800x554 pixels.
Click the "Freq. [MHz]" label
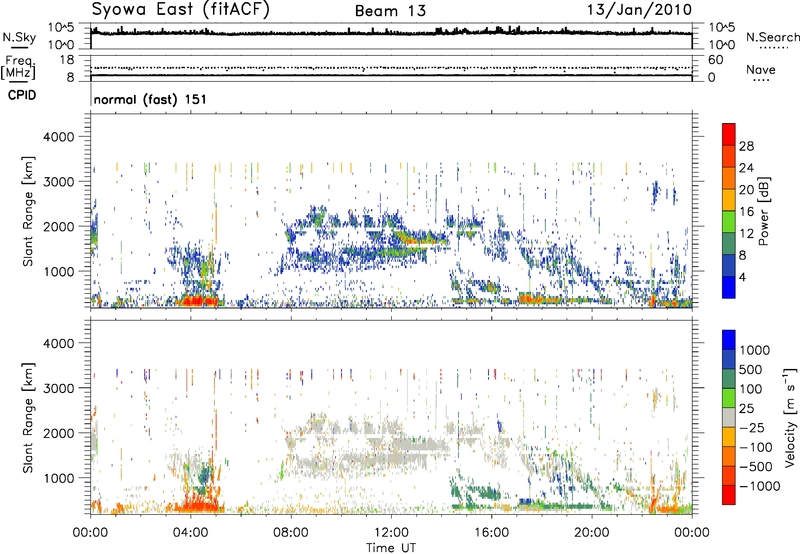tap(18, 68)
